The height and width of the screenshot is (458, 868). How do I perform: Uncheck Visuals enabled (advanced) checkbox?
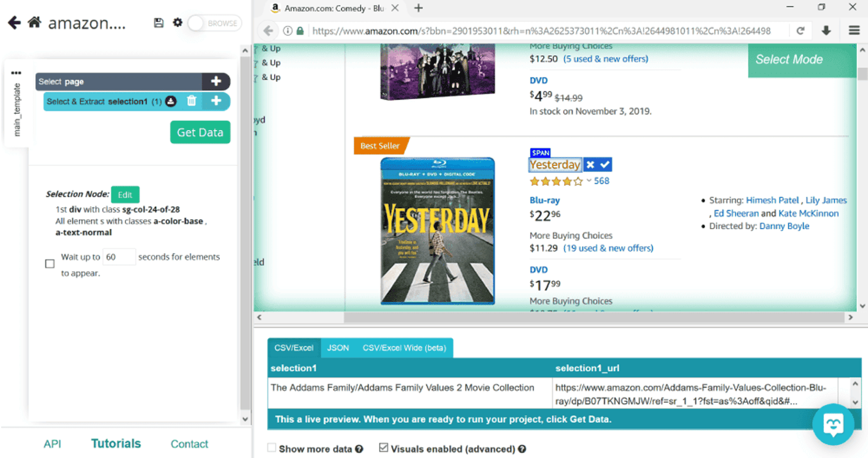click(x=384, y=448)
